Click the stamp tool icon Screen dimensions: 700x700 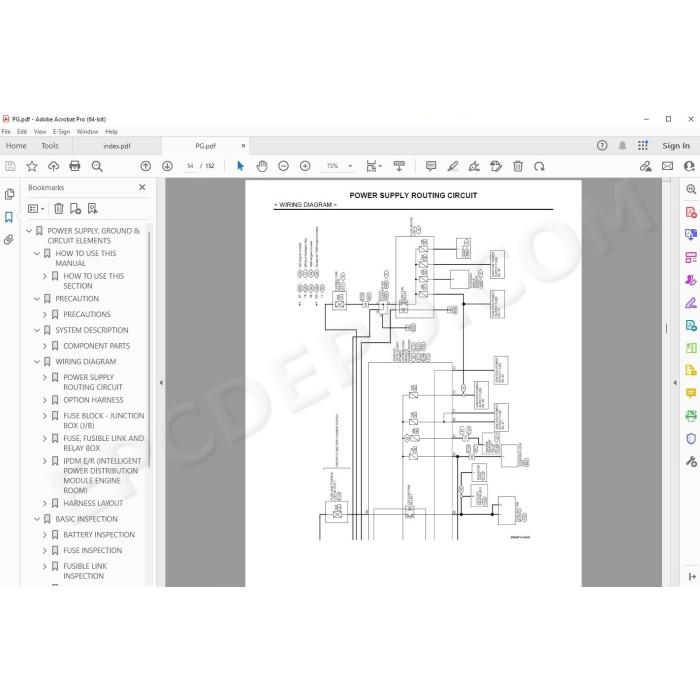496,166
